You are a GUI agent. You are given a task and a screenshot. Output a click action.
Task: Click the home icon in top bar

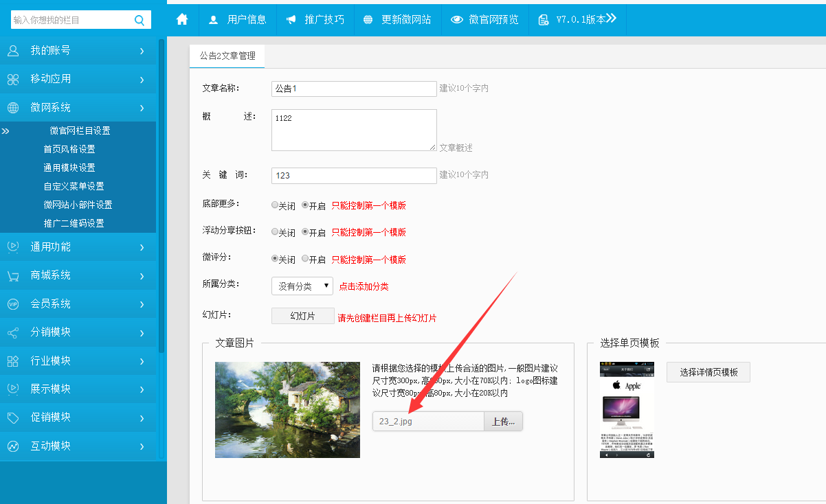tap(182, 19)
